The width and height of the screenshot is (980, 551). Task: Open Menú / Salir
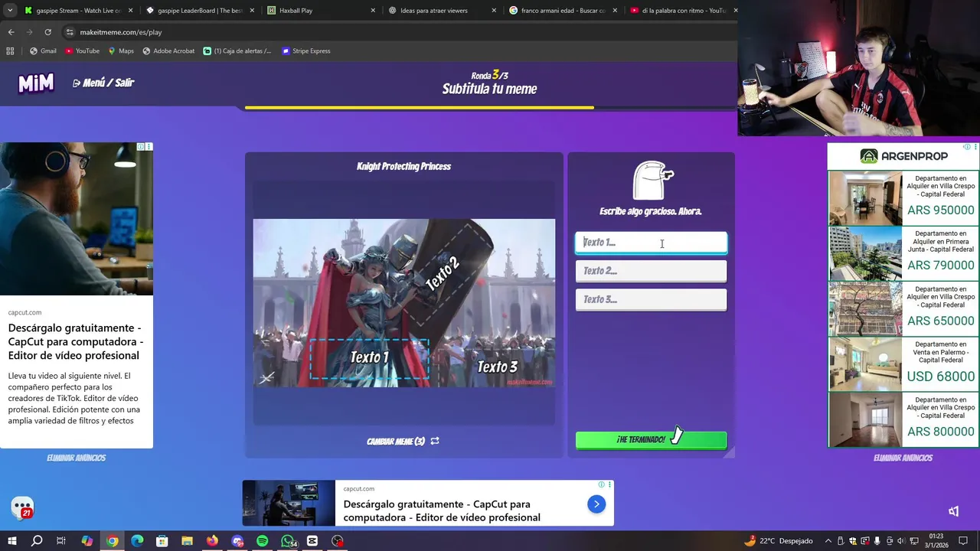click(x=103, y=83)
